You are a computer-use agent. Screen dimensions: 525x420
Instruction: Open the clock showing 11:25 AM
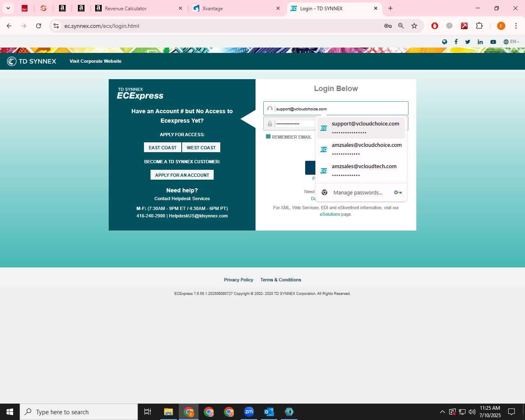(490, 412)
